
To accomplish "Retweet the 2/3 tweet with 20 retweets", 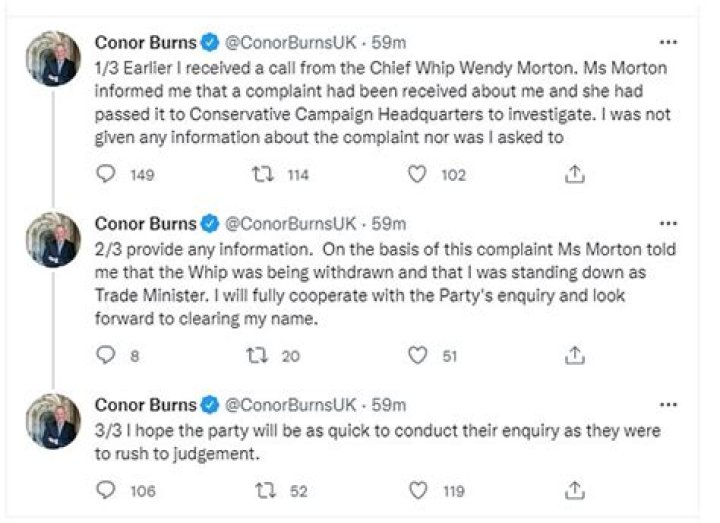I will click(259, 354).
